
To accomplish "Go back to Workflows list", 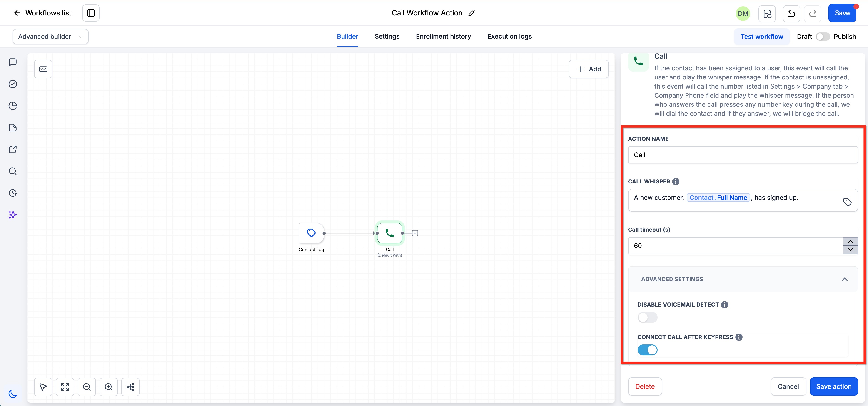I will (x=42, y=13).
